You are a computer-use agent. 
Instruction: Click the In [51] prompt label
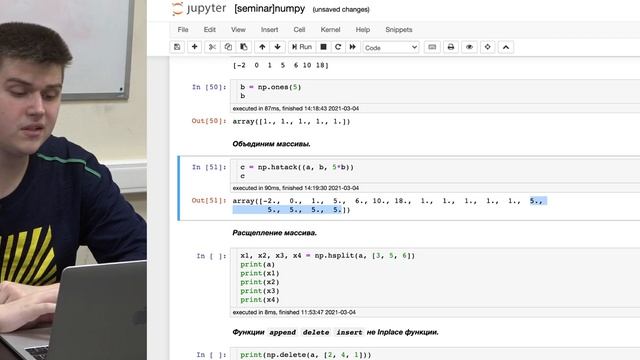[209, 167]
